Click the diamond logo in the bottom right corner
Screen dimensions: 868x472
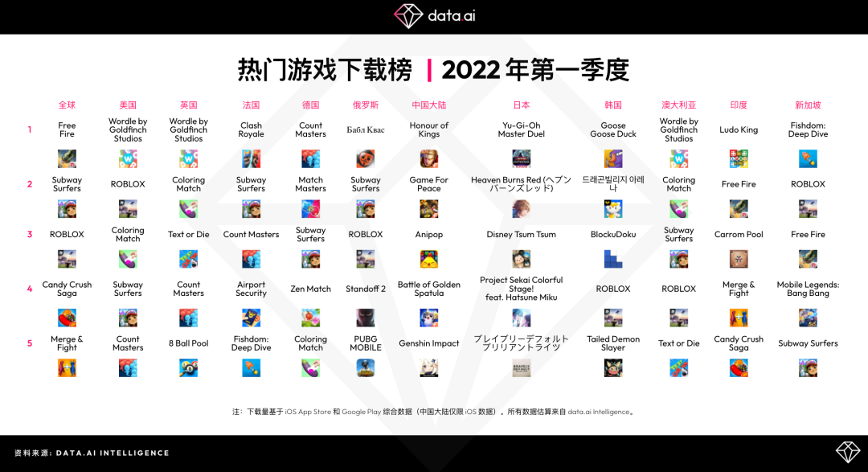click(848, 452)
